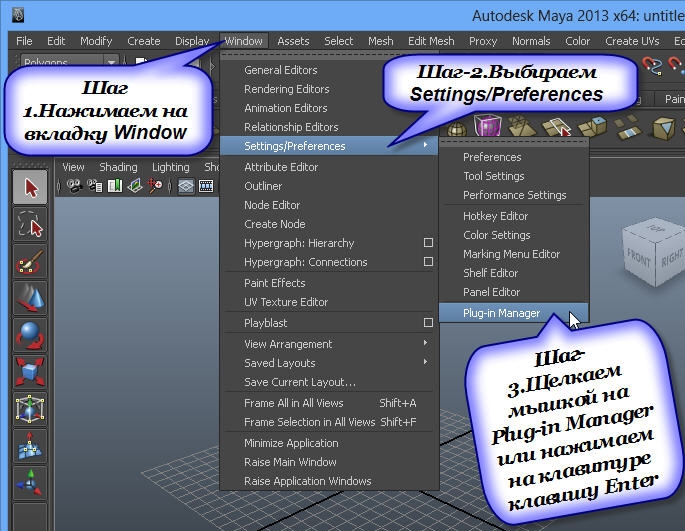Click the Window menu
Viewport: 685px width, 531px height.
coord(244,41)
